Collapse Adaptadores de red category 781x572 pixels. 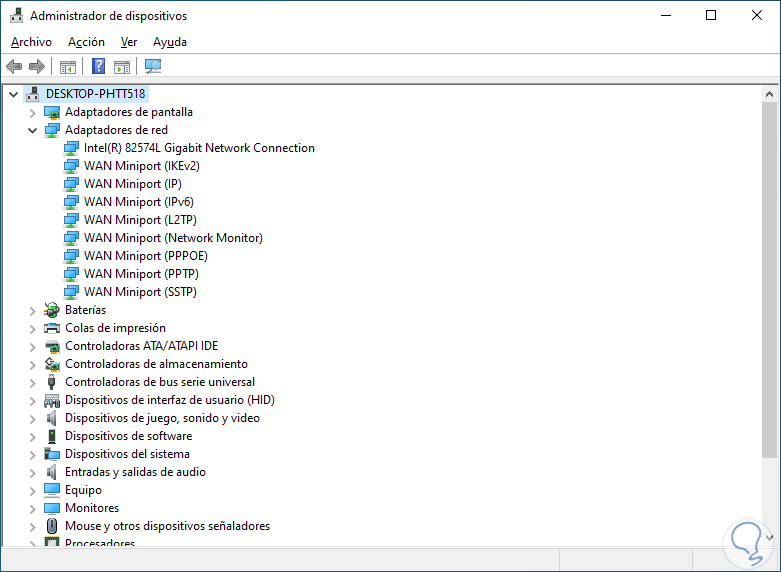[32, 131]
